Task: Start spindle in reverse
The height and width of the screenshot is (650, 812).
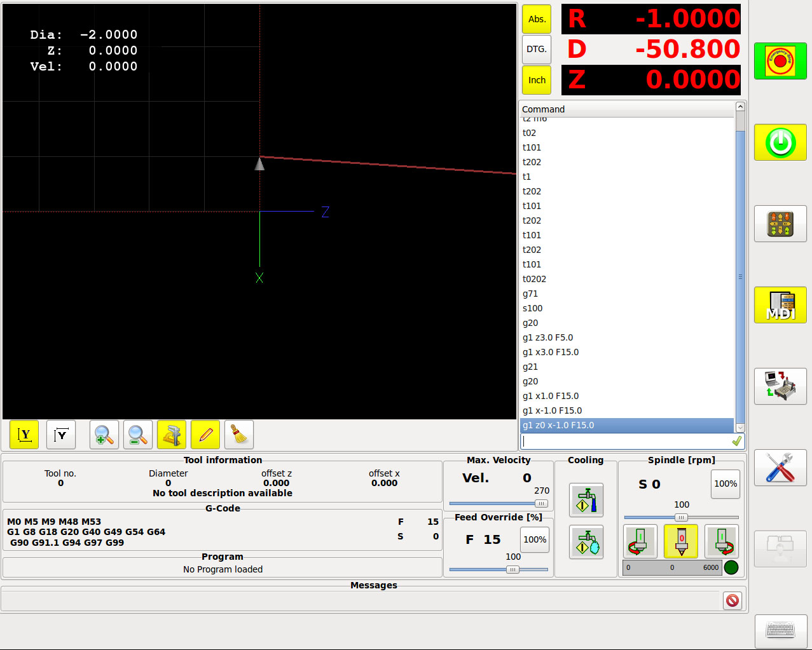Action: pyautogui.click(x=640, y=541)
